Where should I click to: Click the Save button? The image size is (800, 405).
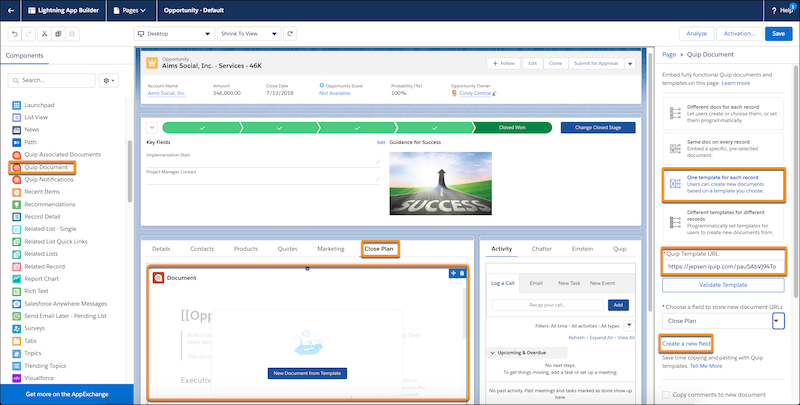click(779, 34)
